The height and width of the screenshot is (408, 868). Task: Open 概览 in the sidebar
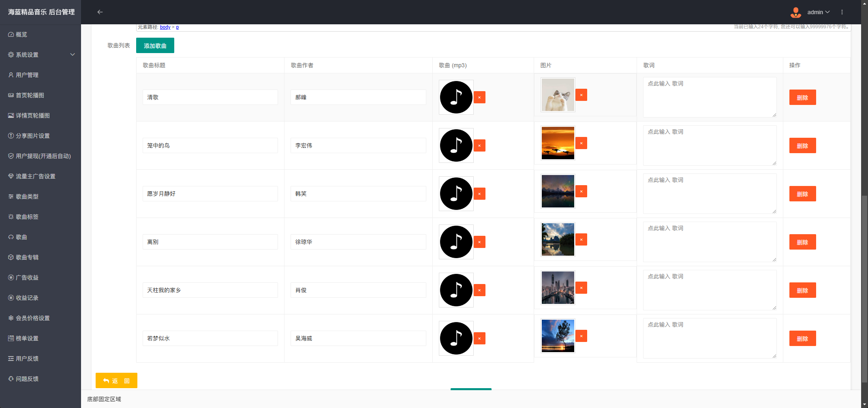[x=41, y=34]
